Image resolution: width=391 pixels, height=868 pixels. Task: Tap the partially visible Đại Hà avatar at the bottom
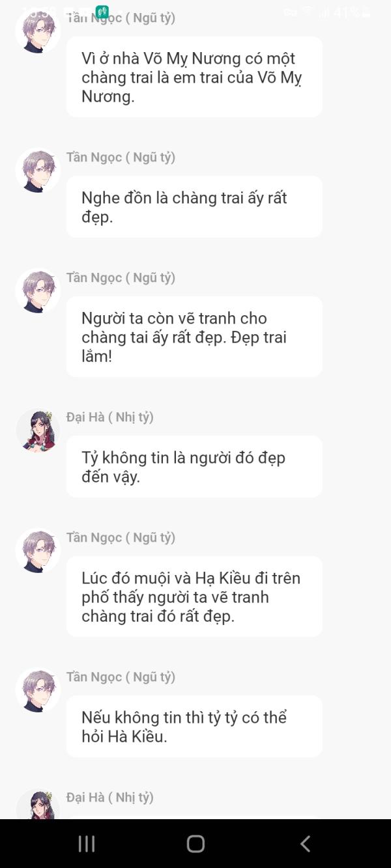(x=38, y=804)
